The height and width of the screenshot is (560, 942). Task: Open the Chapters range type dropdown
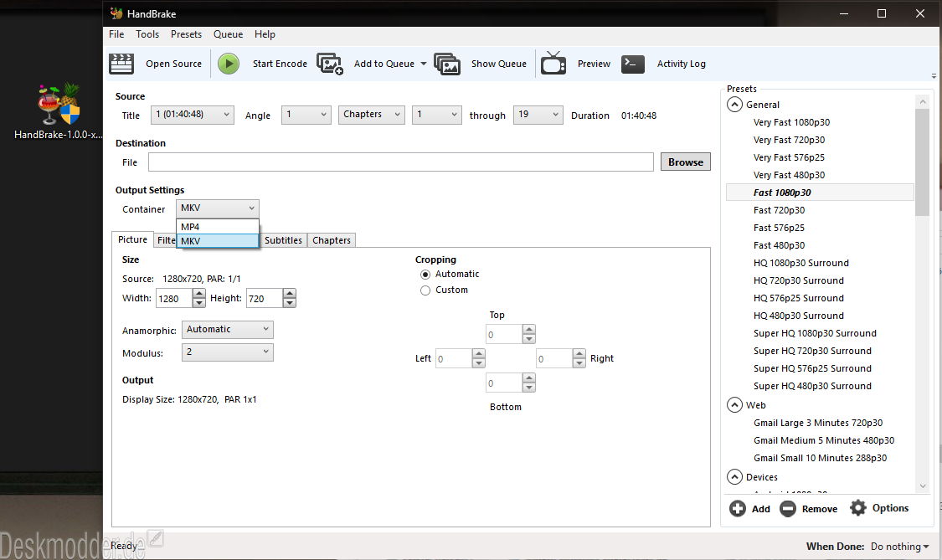(x=371, y=115)
